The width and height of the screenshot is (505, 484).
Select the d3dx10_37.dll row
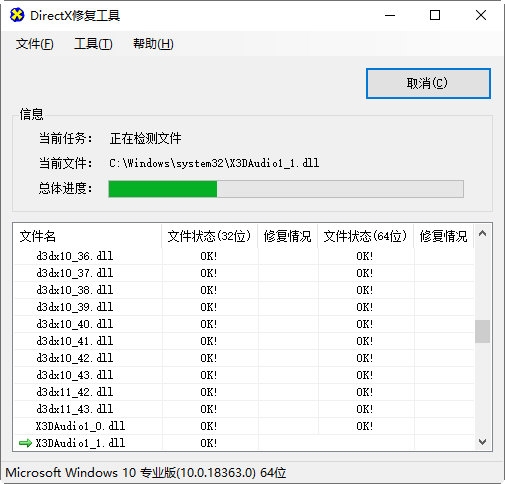point(244,273)
